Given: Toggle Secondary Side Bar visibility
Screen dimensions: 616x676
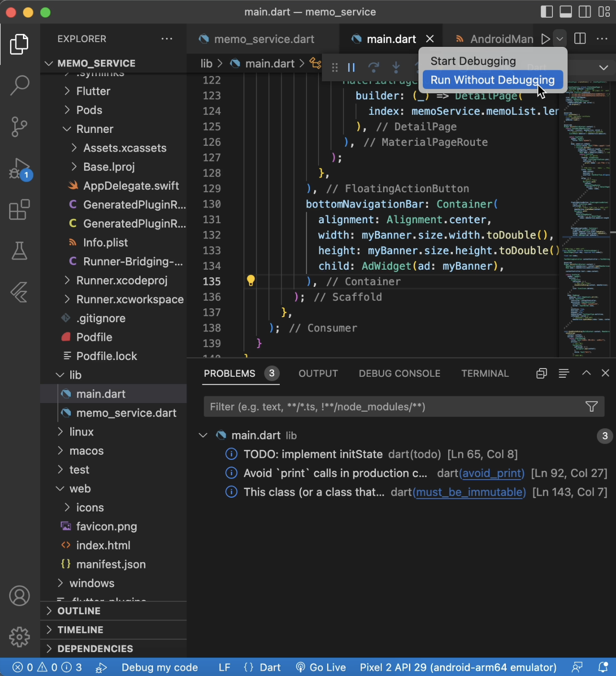Looking at the screenshot, I should pos(585,12).
